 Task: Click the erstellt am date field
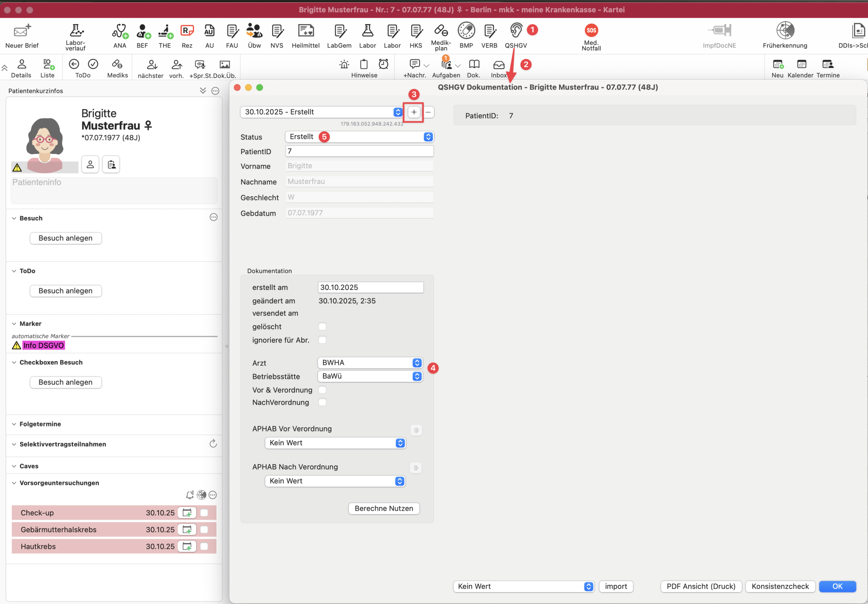[370, 287]
